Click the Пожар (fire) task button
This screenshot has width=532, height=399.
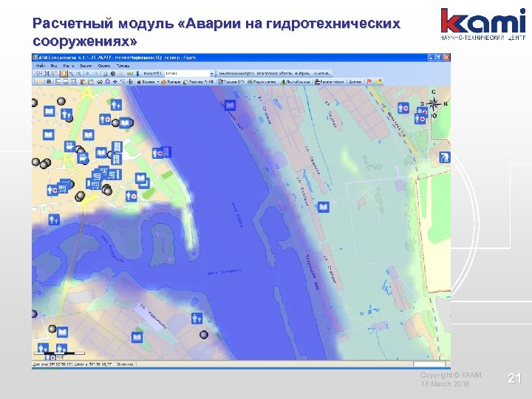pyautogui.click(x=171, y=82)
